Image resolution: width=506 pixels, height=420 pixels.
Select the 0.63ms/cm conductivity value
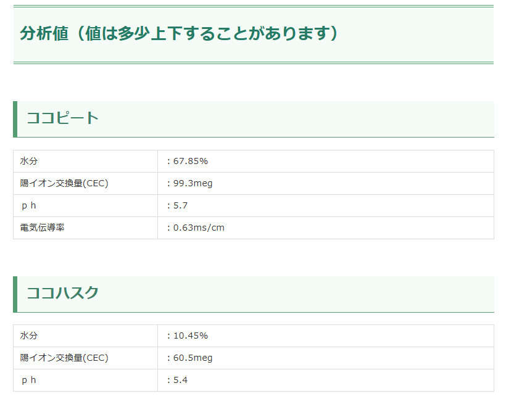[x=199, y=228]
